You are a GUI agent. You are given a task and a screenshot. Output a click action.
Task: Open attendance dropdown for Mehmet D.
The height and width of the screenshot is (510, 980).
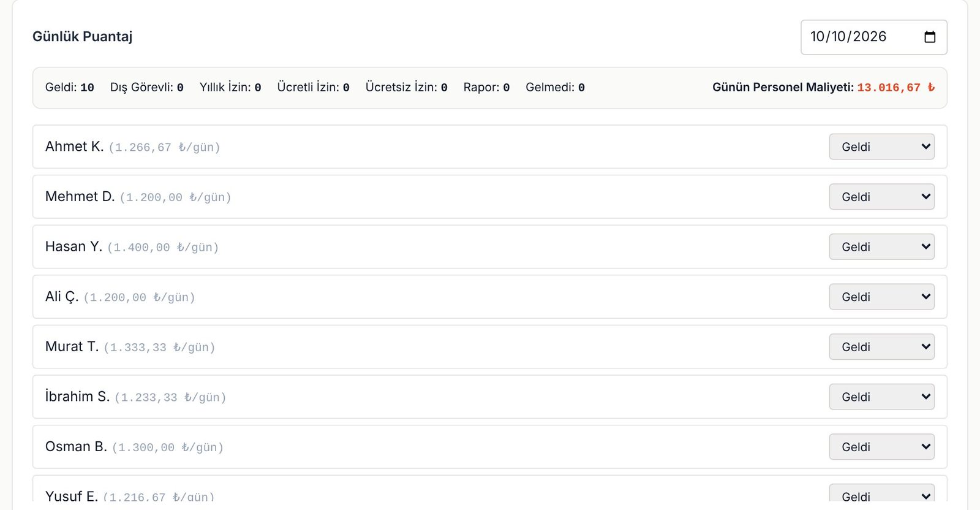point(882,197)
